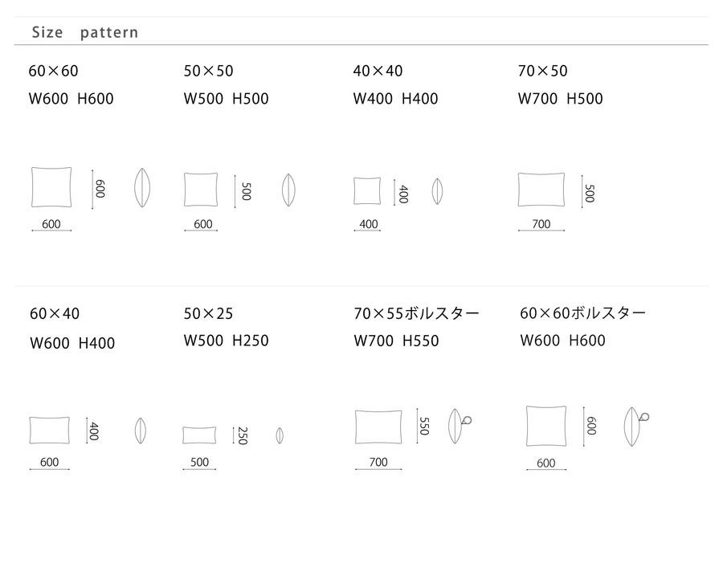Click the 60×40 cushion side-view icon
723x588 pixels.
coord(141,431)
